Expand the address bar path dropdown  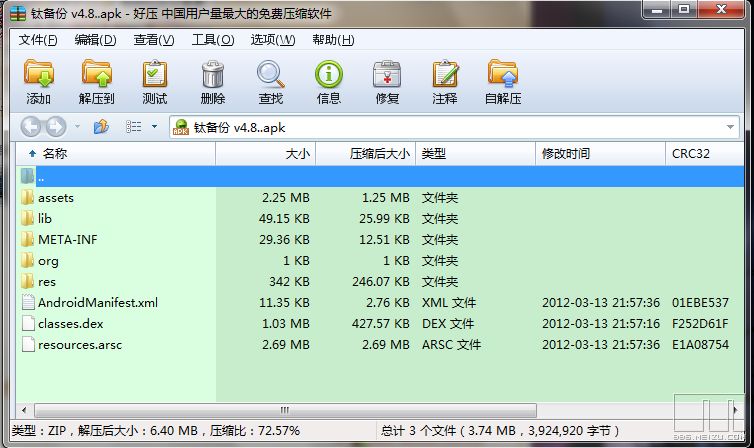(x=730, y=127)
